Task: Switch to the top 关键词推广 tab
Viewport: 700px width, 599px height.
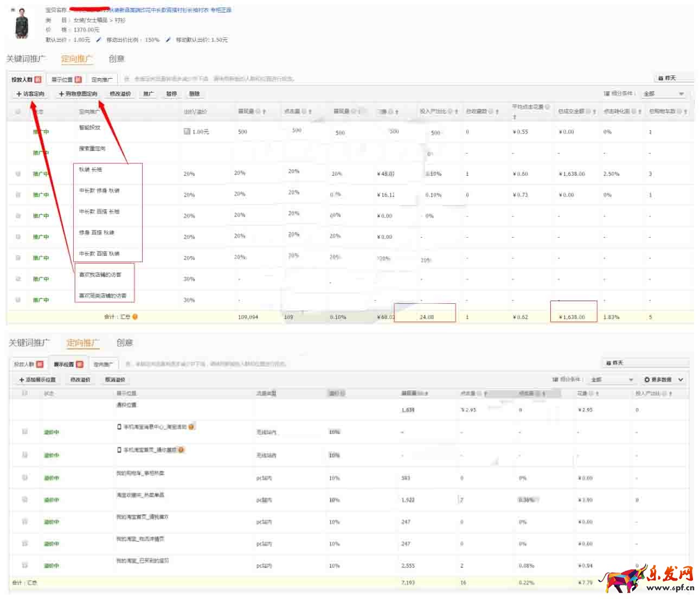Action: [x=26, y=59]
